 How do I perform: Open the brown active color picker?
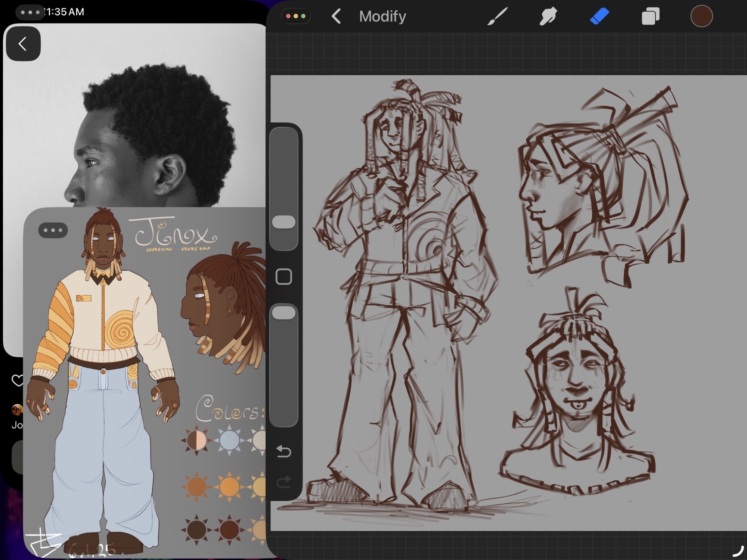pos(701,16)
